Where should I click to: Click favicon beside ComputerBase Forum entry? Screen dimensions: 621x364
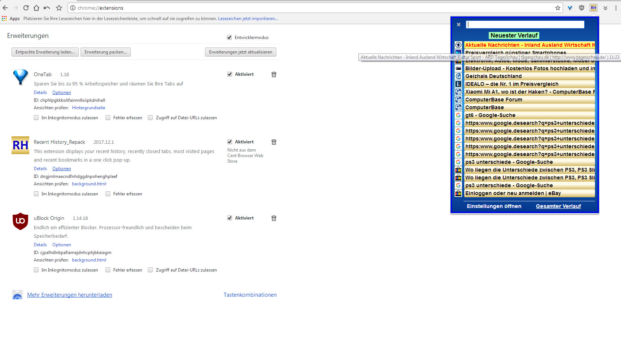click(x=458, y=100)
